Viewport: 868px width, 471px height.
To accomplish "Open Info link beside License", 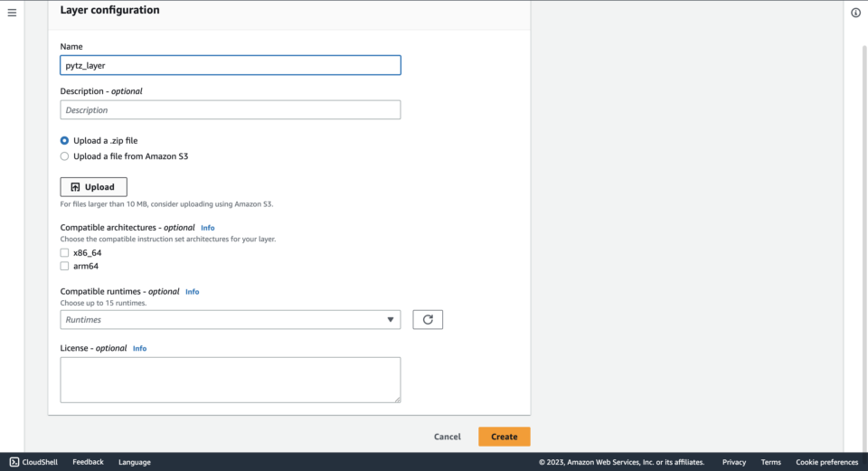I will pos(139,348).
